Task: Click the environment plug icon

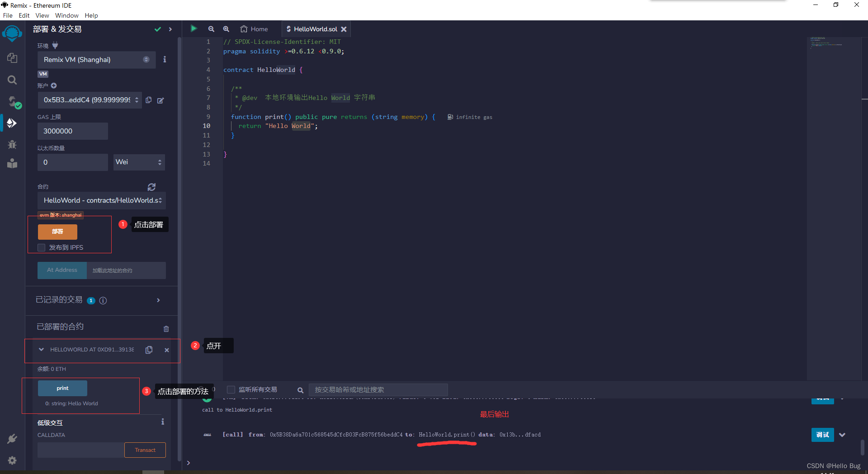Action: coord(55,45)
